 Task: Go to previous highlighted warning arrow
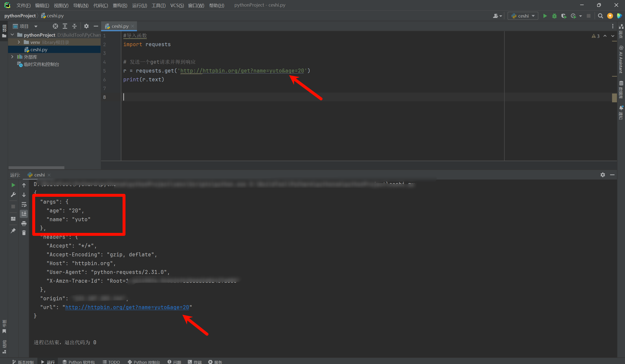[605, 36]
